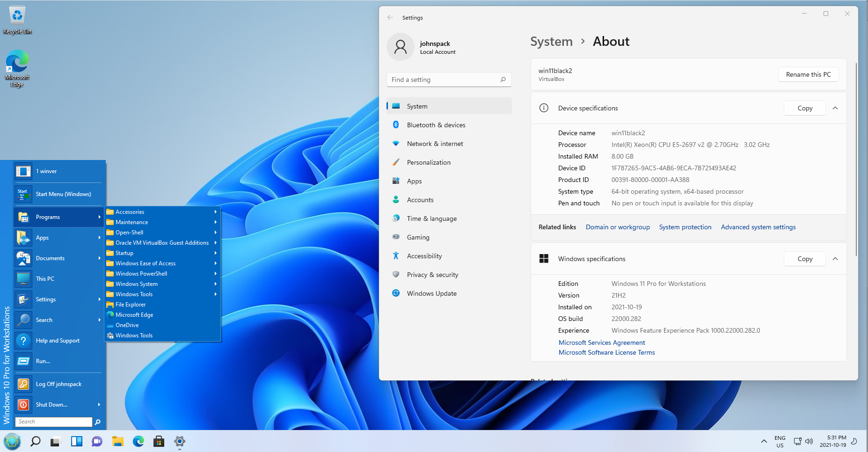Open Help and Support entry
Image resolution: width=868 pixels, height=452 pixels.
pos(58,341)
